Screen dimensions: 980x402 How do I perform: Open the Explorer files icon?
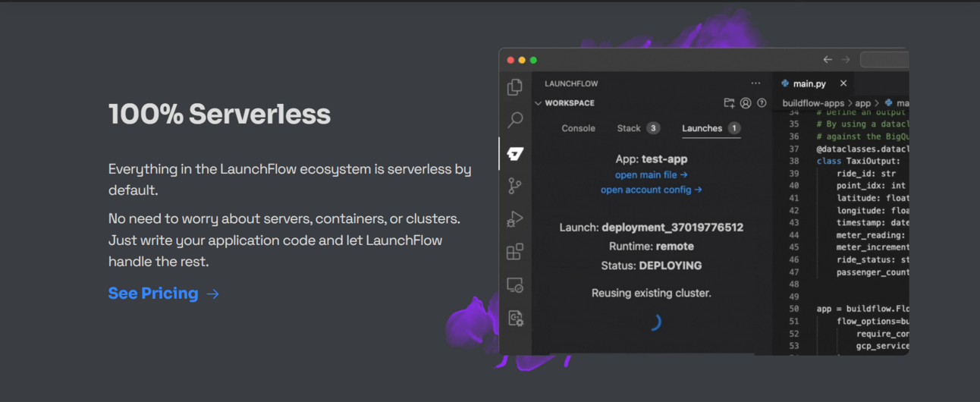515,86
